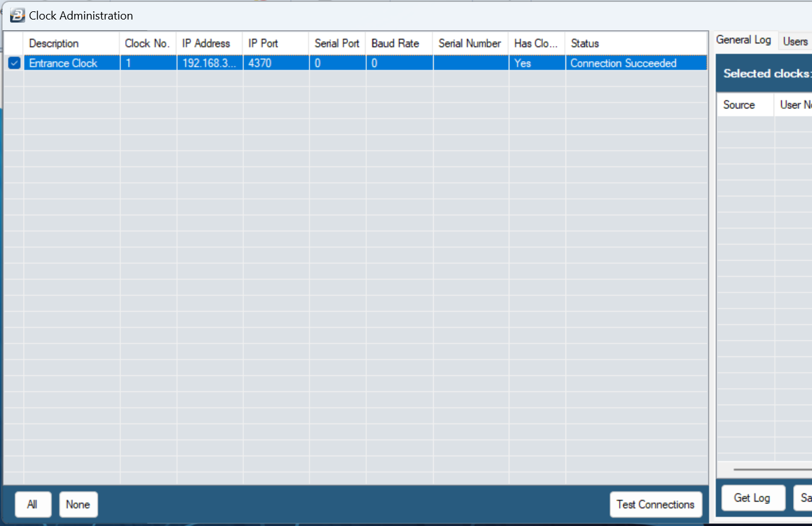Screen dimensions: 812x526
Task: Click the None button
Action: click(x=78, y=505)
